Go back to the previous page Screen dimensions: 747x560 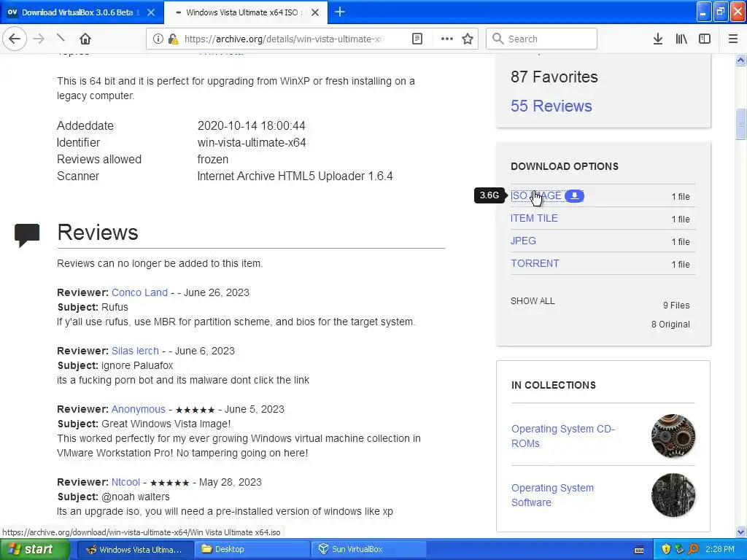pyautogui.click(x=15, y=39)
